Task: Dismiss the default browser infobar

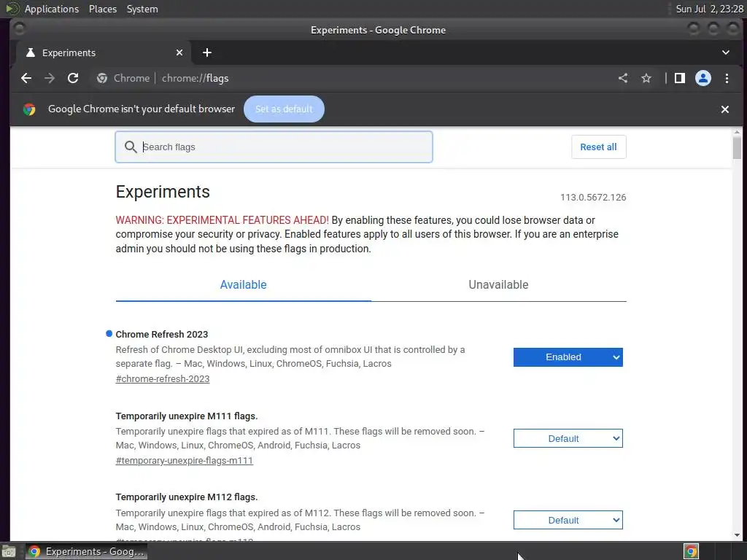Action: pos(725,109)
